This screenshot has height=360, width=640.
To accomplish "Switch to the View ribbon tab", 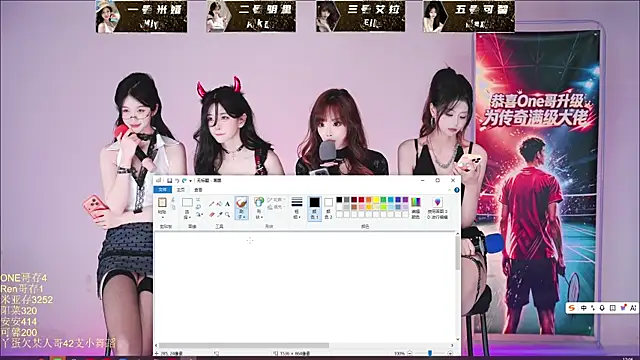I will [x=198, y=190].
